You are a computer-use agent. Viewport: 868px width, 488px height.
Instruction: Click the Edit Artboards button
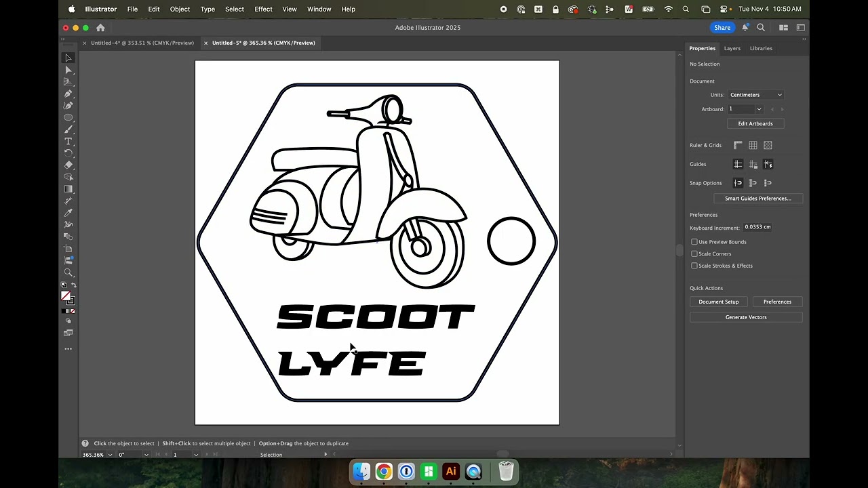pyautogui.click(x=755, y=123)
